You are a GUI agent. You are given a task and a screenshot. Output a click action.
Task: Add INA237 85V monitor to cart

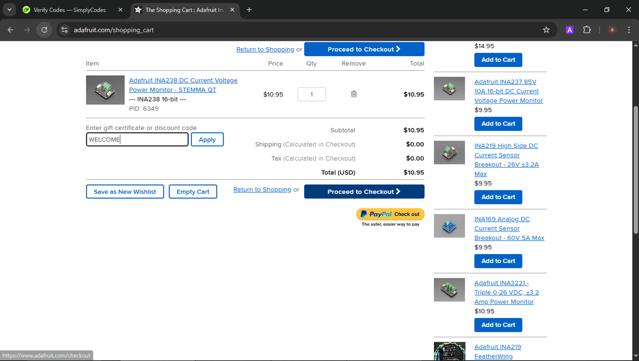click(498, 123)
